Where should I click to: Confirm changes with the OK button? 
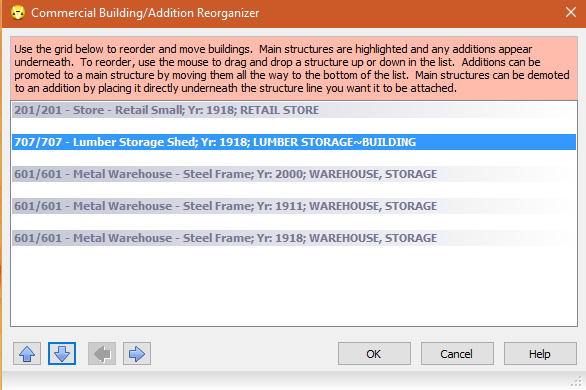pos(374,353)
